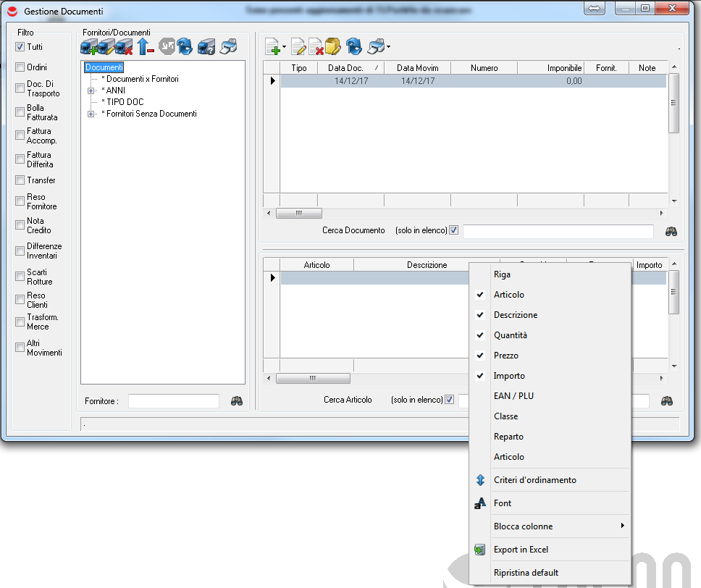Click the new document icon

273,48
